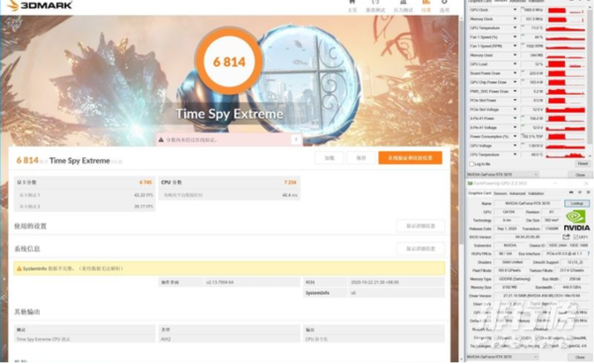Show details for 使用的设置 section
This screenshot has width=594, height=364.
(x=421, y=226)
